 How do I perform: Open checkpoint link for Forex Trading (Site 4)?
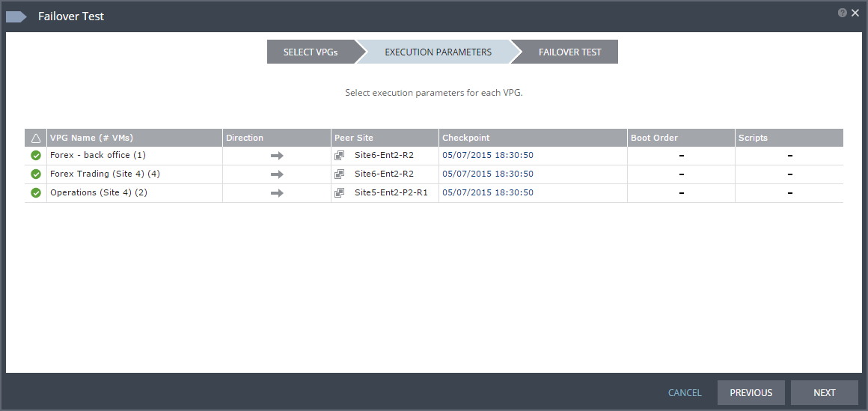(x=488, y=174)
